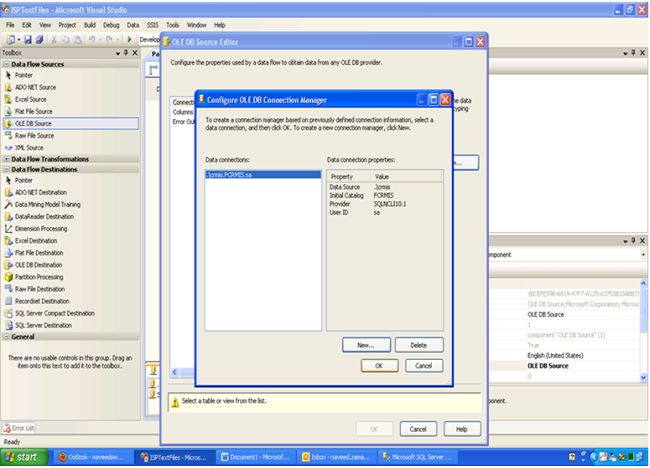Select SQL Server Destination item
This screenshot has height=468, width=650.
tap(43, 325)
